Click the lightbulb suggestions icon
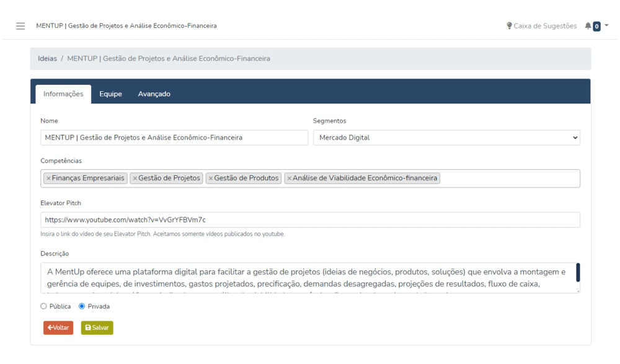The height and width of the screenshot is (364, 620). coord(509,26)
